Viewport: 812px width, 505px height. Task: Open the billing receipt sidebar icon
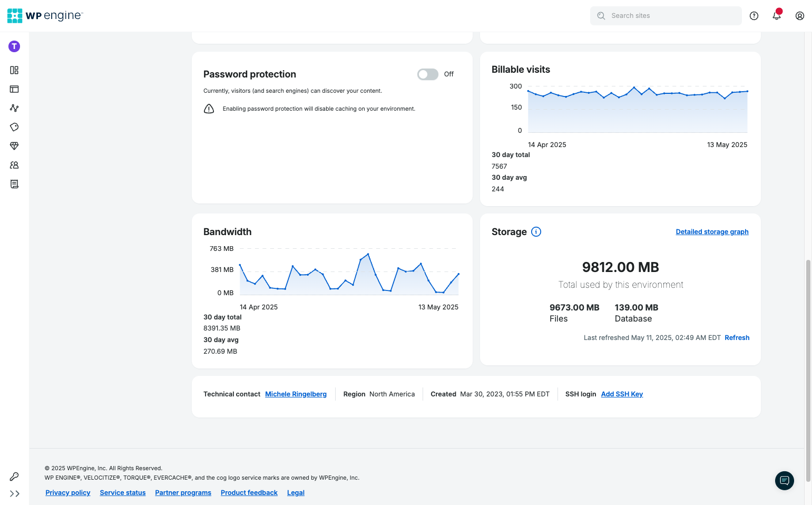click(x=14, y=184)
